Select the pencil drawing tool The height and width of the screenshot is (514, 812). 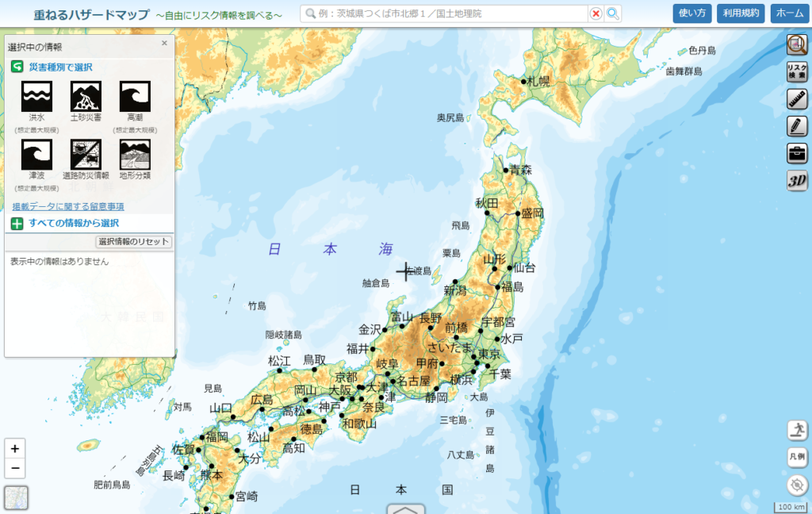pyautogui.click(x=797, y=126)
